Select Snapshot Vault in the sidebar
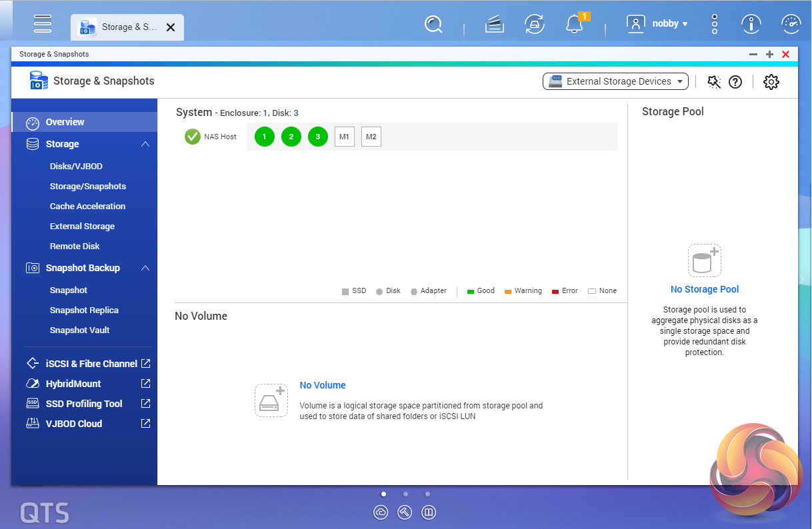The image size is (812, 529). [79, 330]
